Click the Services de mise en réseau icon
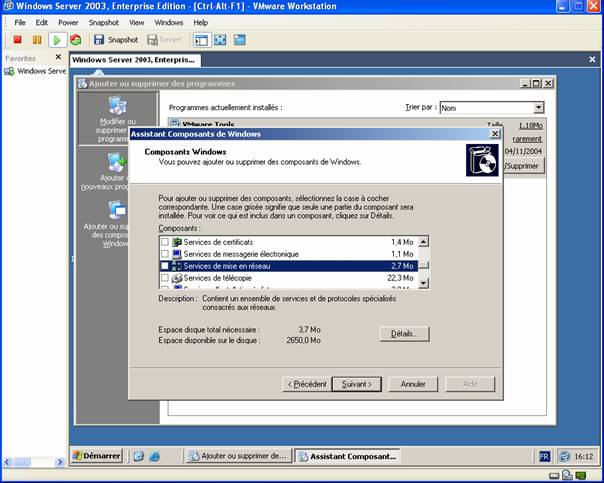 pos(177,266)
